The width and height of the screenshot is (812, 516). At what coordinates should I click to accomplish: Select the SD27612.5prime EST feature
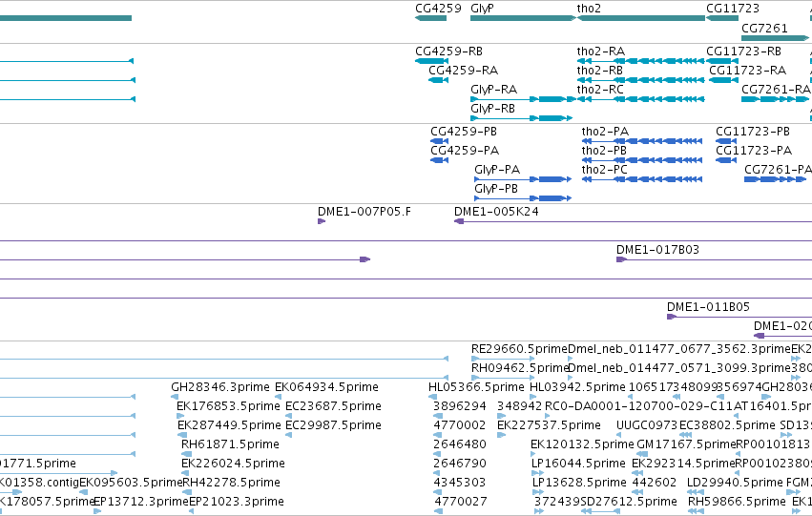point(601,511)
